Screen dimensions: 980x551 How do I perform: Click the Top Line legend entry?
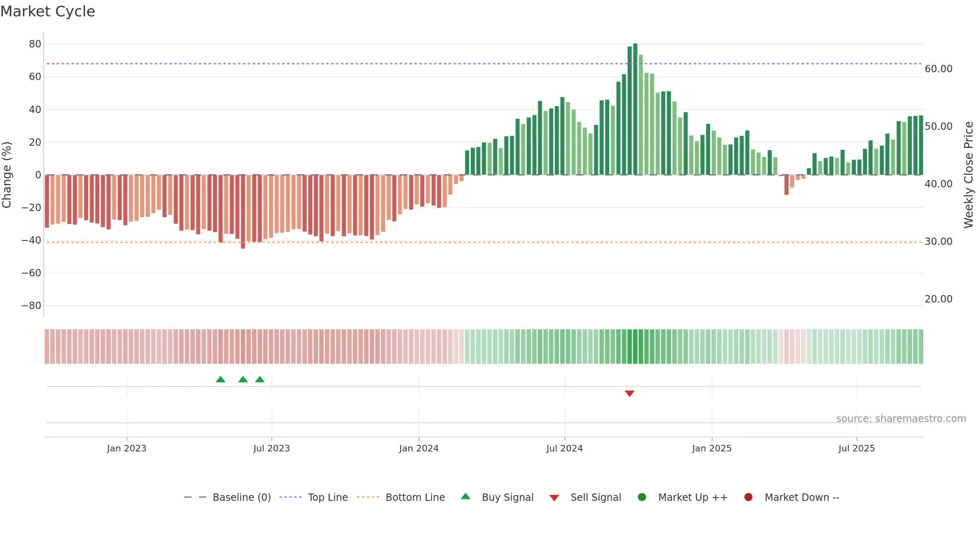pyautogui.click(x=314, y=497)
